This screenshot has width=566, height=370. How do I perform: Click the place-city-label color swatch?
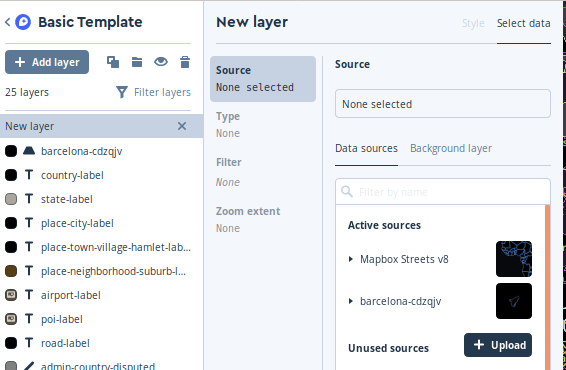(11, 223)
